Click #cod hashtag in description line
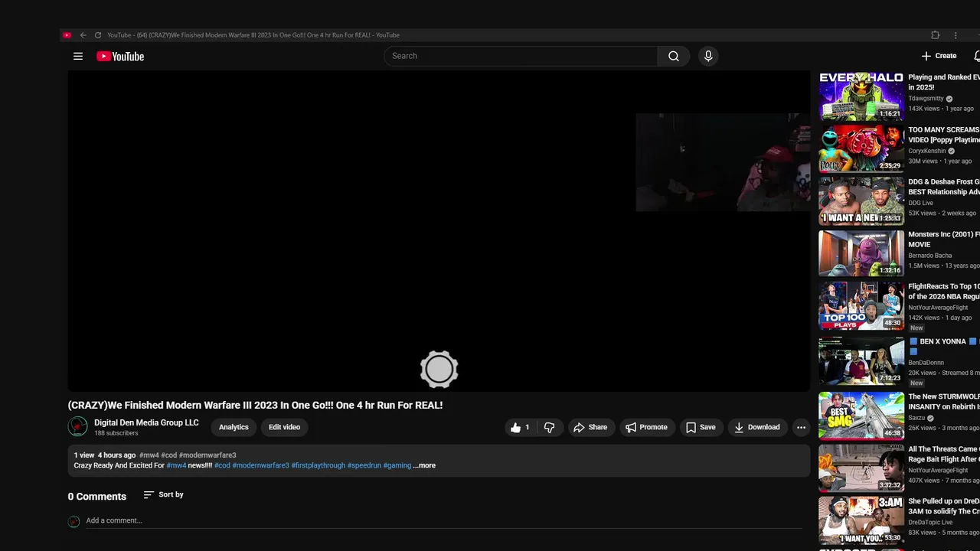The width and height of the screenshot is (980, 551). pos(222,465)
